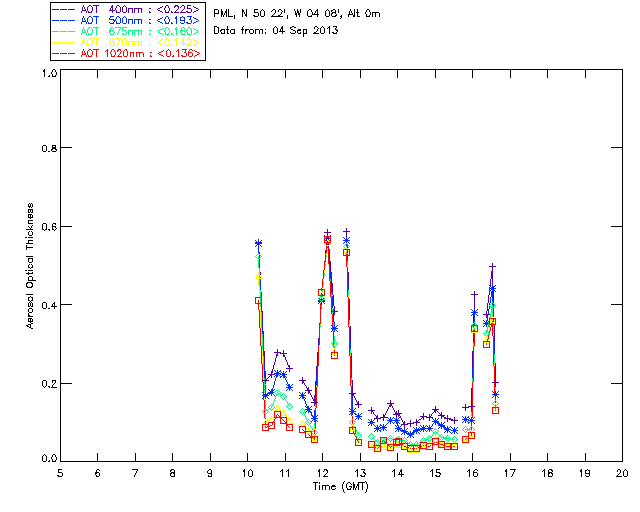Viewport: 640px width, 512px height.
Task: Click the x-axis label 19
Action: 585,473
